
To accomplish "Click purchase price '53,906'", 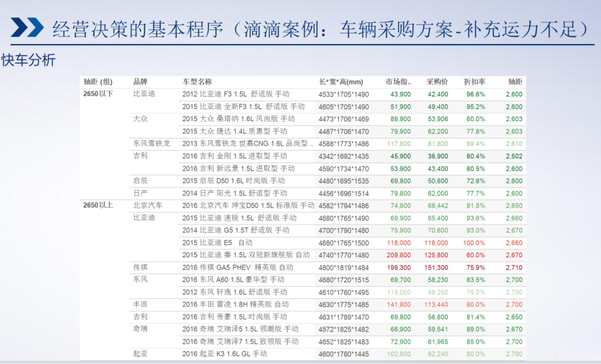I will pyautogui.click(x=438, y=119).
